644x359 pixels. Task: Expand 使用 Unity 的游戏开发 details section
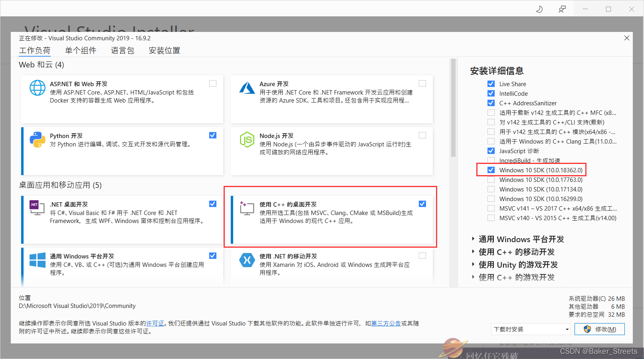[474, 264]
